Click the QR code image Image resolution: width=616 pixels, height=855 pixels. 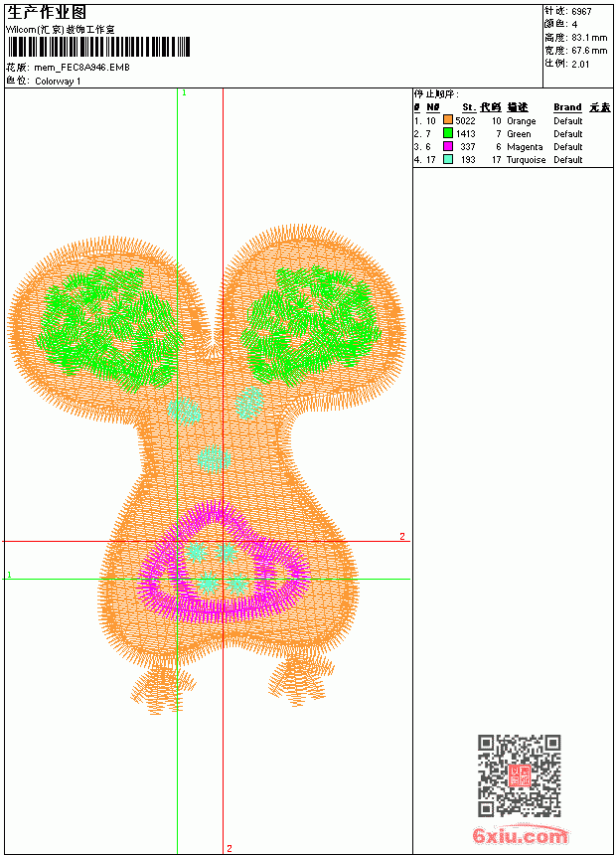click(520, 774)
